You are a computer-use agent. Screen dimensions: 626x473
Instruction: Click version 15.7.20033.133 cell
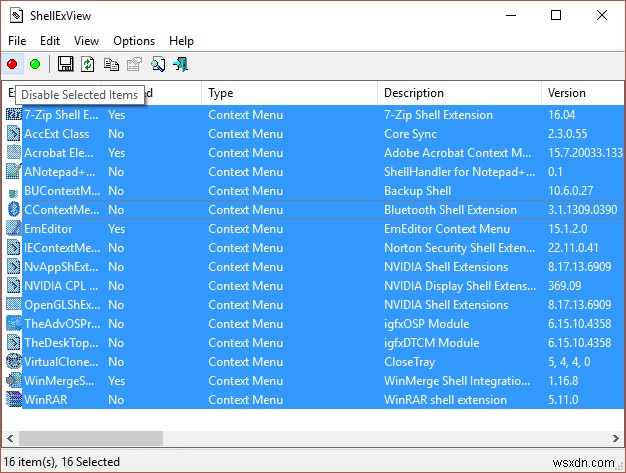point(585,152)
